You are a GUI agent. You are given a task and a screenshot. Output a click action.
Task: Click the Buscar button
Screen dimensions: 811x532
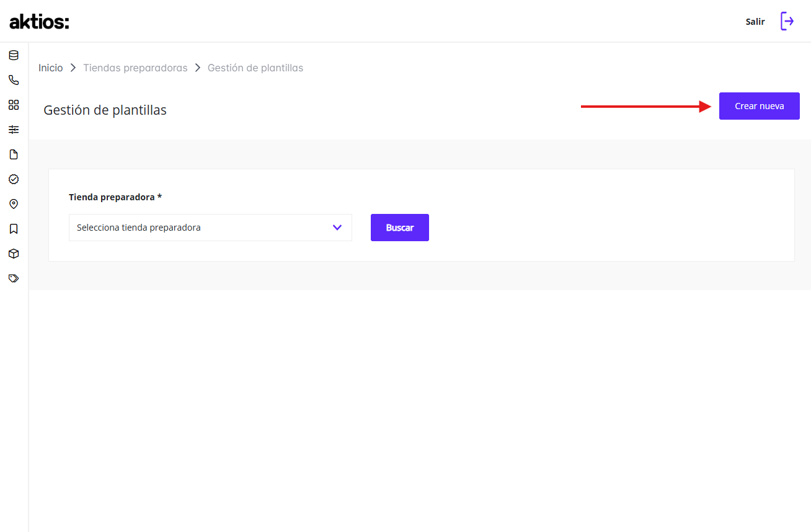click(400, 228)
